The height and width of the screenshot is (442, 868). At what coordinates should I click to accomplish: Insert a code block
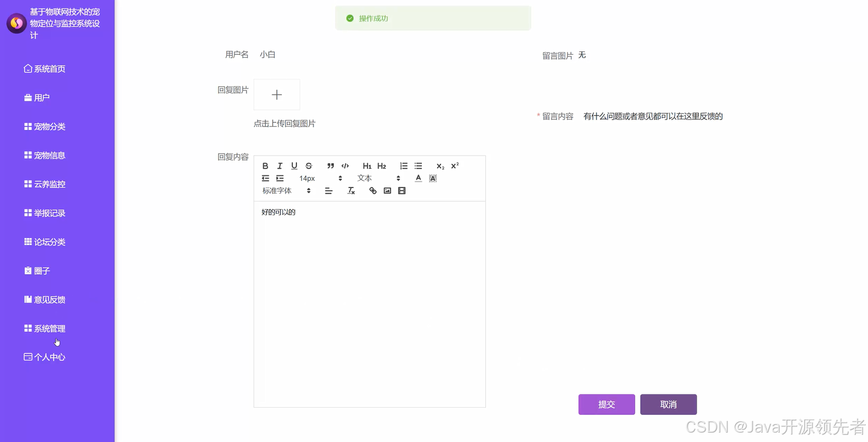click(x=346, y=166)
